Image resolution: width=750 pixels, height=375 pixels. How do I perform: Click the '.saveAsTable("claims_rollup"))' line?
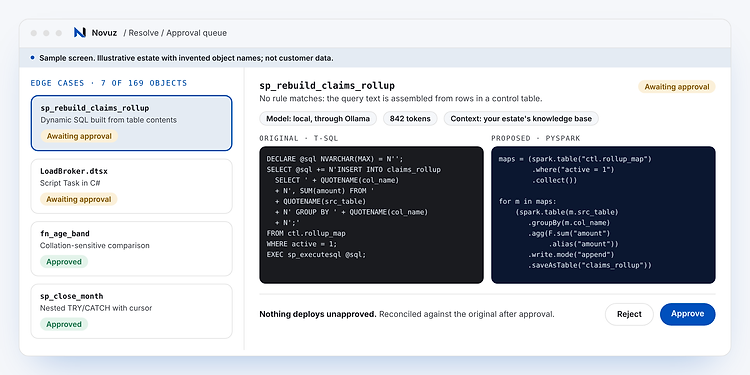click(590, 265)
